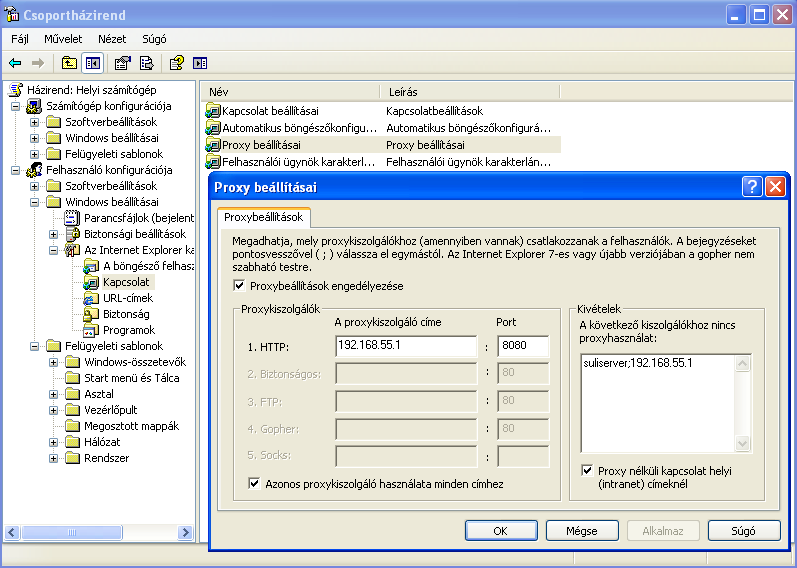The width and height of the screenshot is (797, 568).
Task: Click the export list toolbar icon
Action: pyautogui.click(x=146, y=63)
